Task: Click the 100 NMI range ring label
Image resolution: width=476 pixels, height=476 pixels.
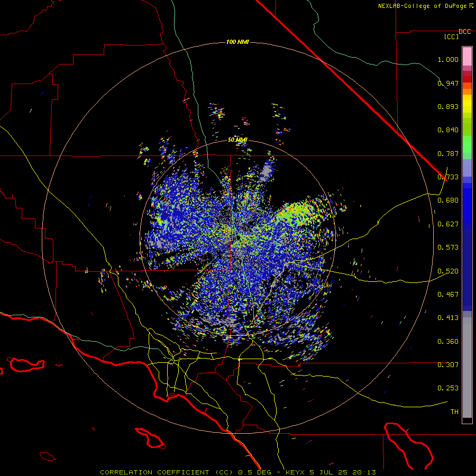Action: coord(237,42)
